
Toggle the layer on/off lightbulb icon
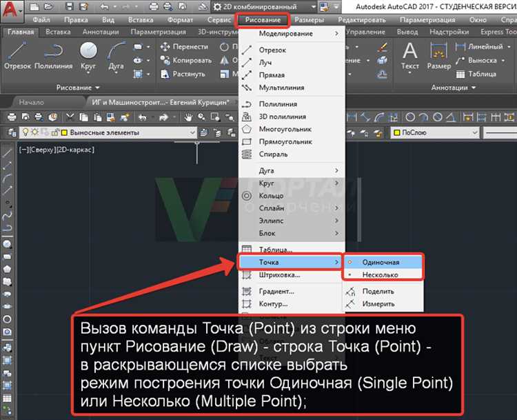26,132
